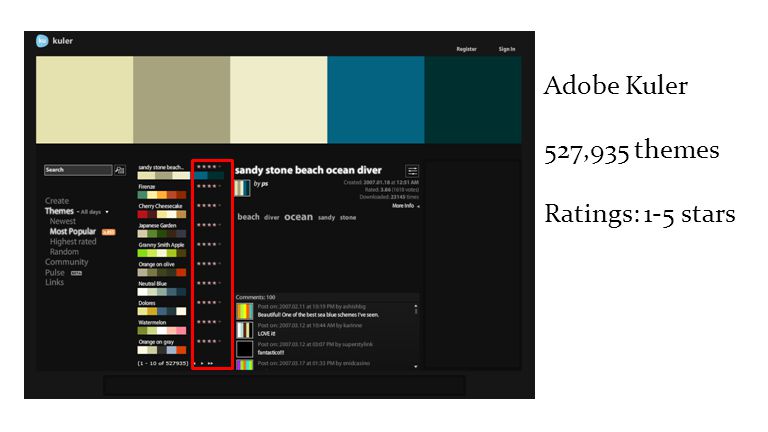768x432 pixels.
Task: Expand the 'All days' time filter dropdown
Action: point(107,212)
